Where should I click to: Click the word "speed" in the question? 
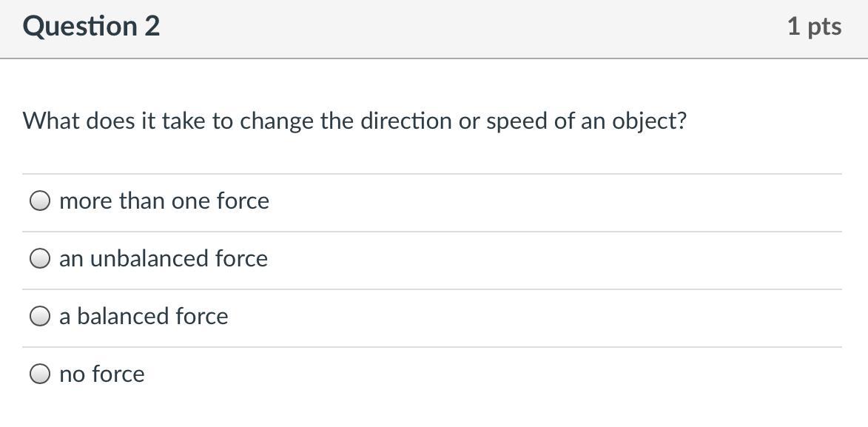click(x=517, y=122)
